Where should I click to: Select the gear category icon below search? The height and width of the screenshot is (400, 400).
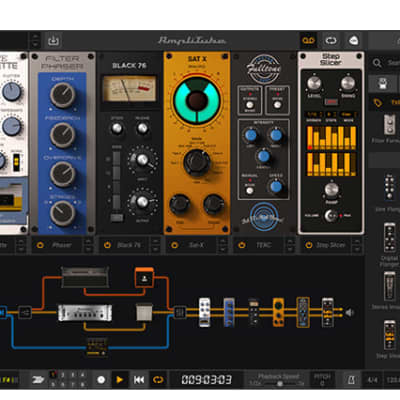[383, 83]
